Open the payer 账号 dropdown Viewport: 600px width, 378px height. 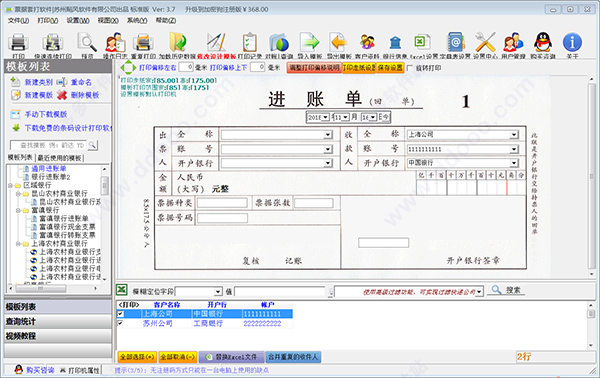[328, 149]
